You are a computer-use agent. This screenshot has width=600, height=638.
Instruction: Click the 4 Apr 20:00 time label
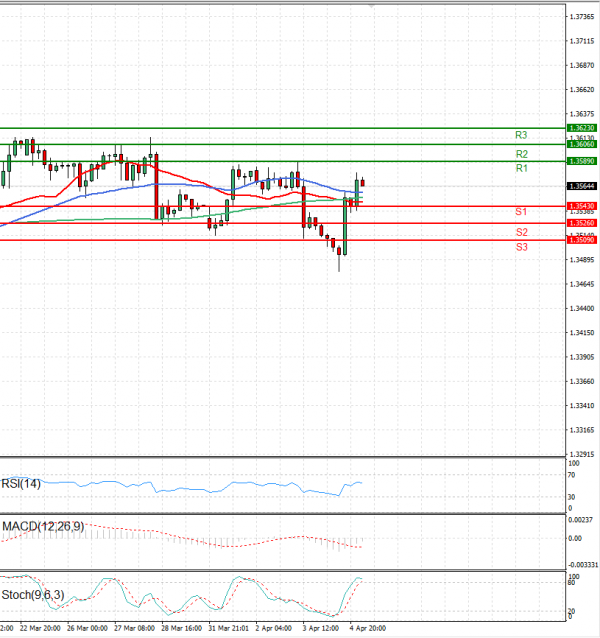[x=368, y=628]
